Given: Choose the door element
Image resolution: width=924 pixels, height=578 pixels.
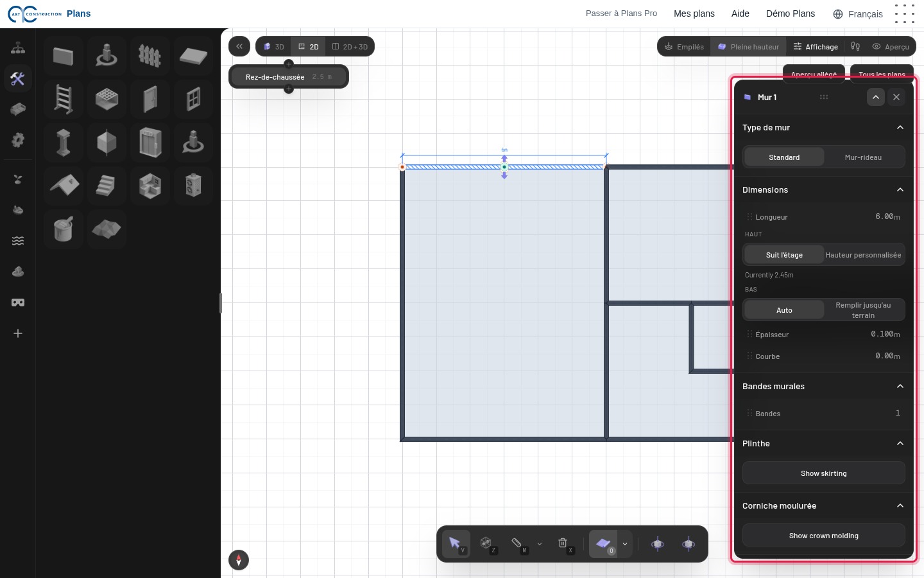Looking at the screenshot, I should tap(150, 100).
